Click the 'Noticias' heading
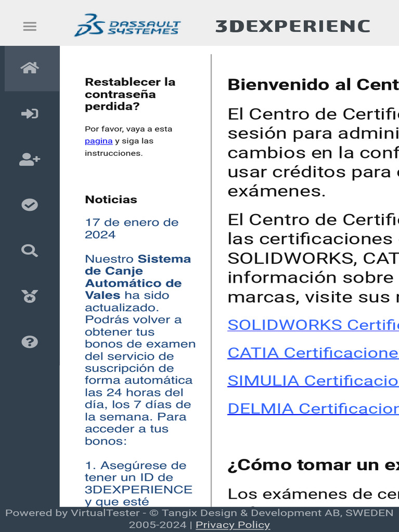399x532 pixels. coord(111,199)
